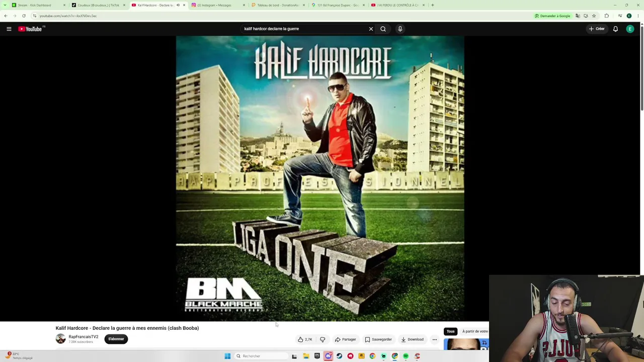Open the weather widget on taskbar
The height and width of the screenshot is (362, 644).
(x=20, y=356)
